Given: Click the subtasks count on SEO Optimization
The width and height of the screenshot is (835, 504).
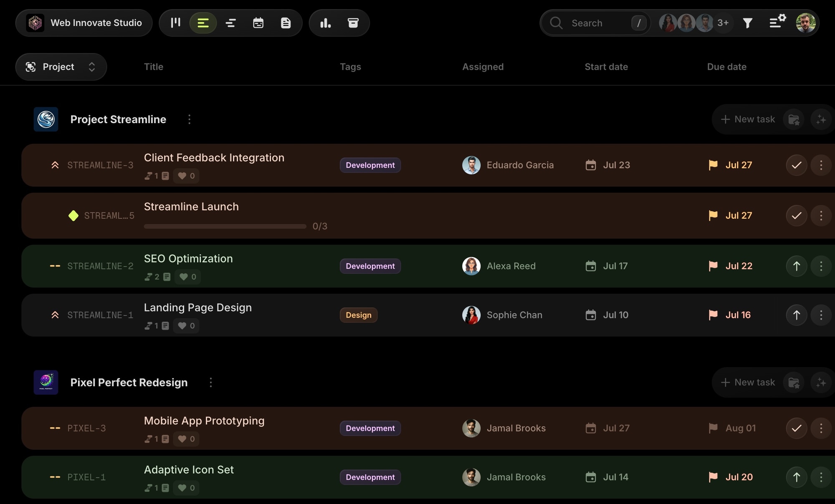Looking at the screenshot, I should pyautogui.click(x=152, y=277).
